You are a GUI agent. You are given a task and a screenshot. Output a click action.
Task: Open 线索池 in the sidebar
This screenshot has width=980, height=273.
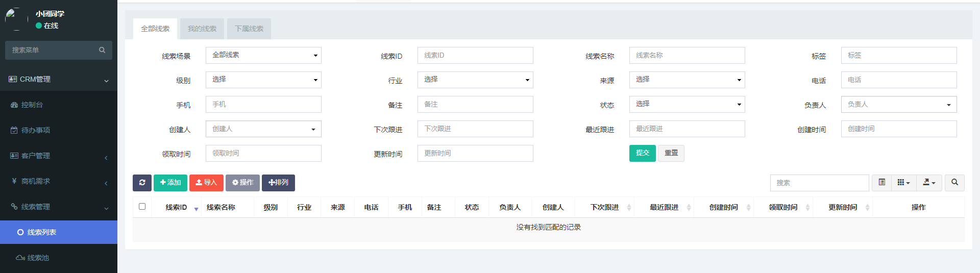(x=59, y=258)
